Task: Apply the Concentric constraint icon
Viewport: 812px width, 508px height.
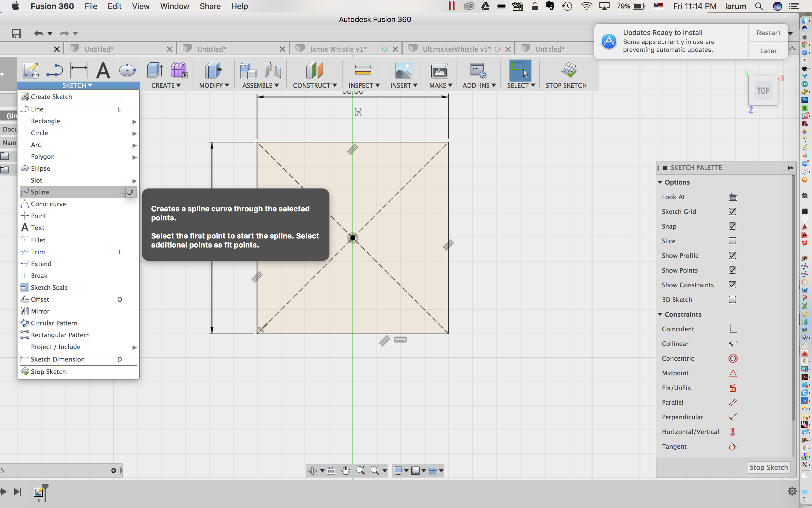Action: (x=733, y=358)
